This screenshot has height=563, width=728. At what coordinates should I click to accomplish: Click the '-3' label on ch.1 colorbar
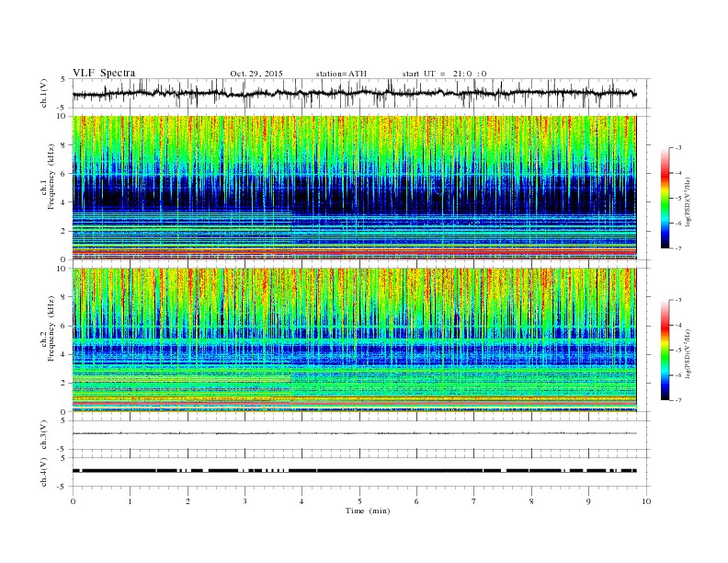click(677, 148)
